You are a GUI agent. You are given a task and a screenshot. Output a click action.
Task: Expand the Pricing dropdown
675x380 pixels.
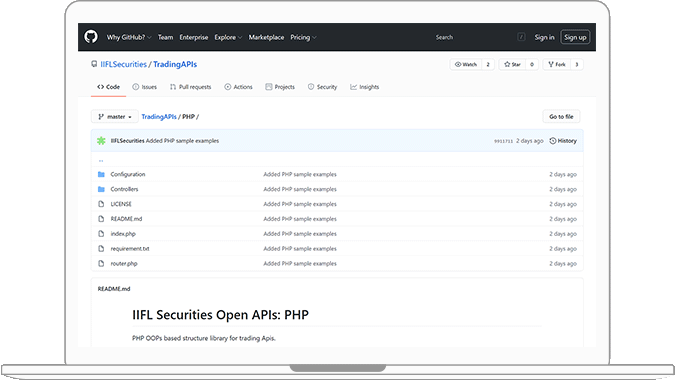click(303, 37)
